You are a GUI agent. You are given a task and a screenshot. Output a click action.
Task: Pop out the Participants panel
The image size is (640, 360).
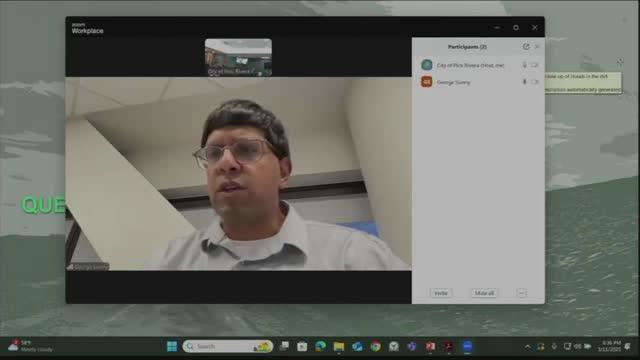[x=526, y=47]
